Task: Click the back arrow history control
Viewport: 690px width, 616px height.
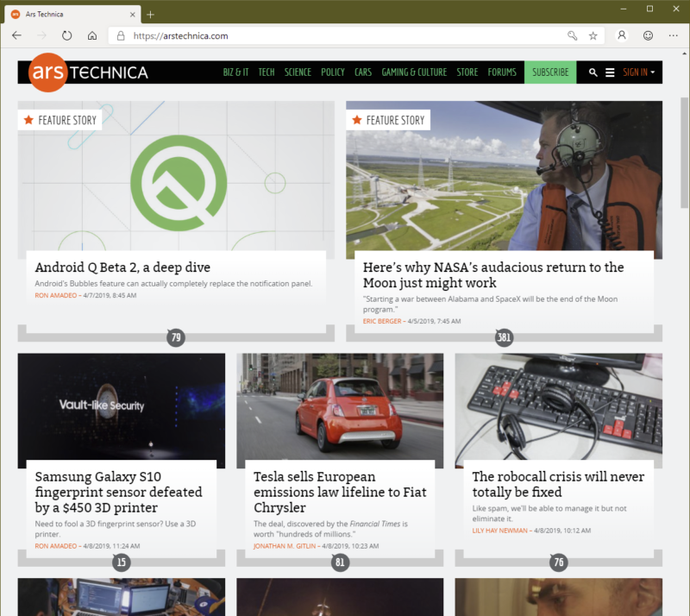Action: (x=16, y=35)
